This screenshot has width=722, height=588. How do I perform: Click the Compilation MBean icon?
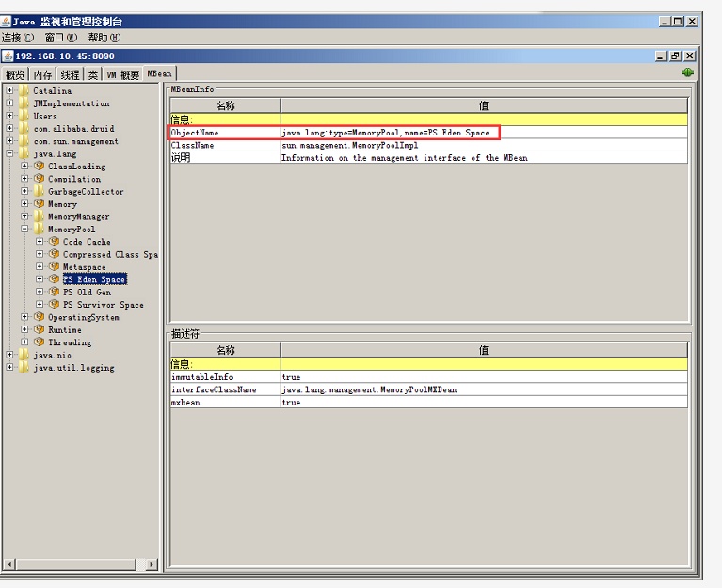pos(40,179)
